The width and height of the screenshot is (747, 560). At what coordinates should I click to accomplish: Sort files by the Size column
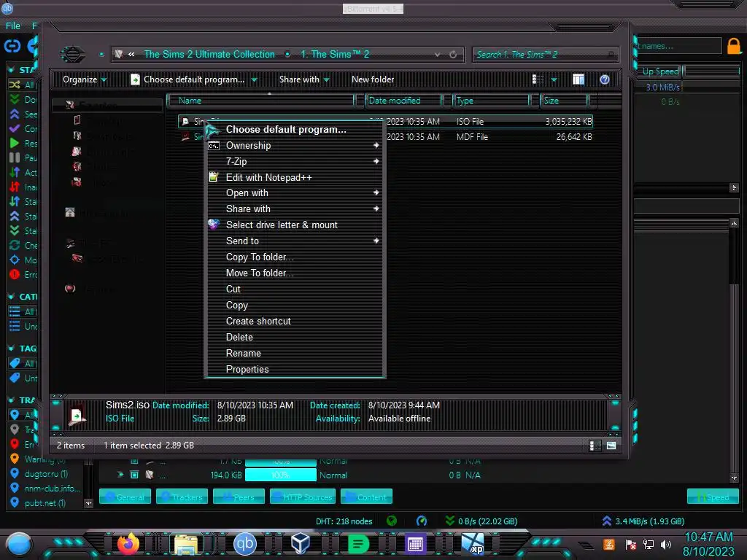pos(565,101)
